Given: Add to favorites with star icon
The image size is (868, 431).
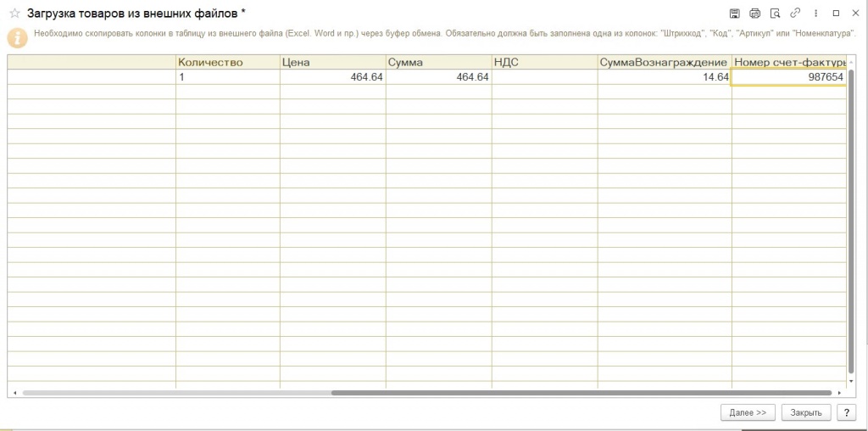Looking at the screenshot, I should (14, 14).
